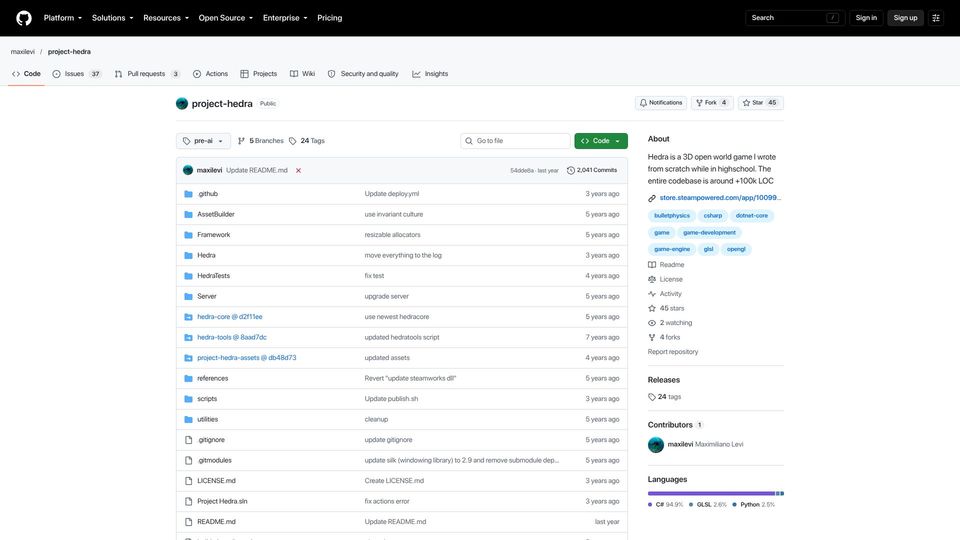960x540 pixels.
Task: Open the Enterprise menu
Action: (285, 18)
